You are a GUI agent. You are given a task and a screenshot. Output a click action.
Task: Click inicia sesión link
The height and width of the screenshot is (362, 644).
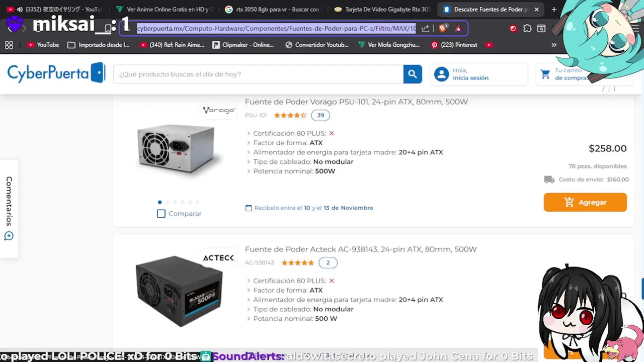pos(470,78)
